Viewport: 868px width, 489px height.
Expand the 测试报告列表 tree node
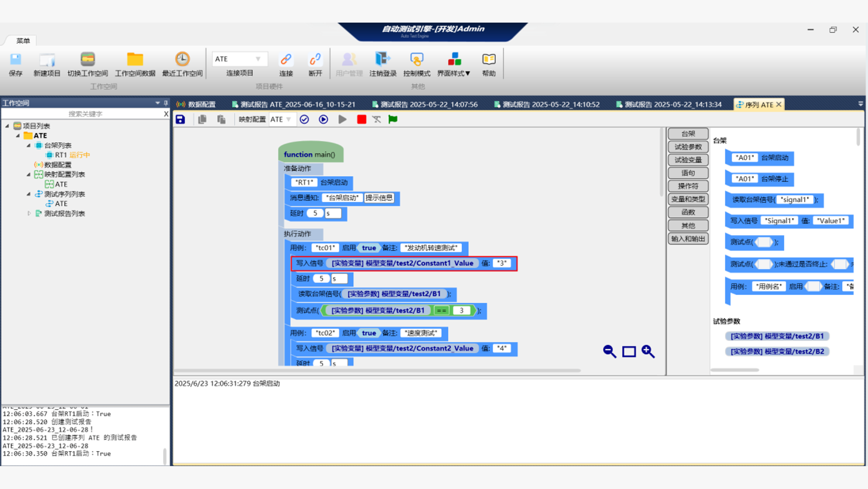pos(29,213)
